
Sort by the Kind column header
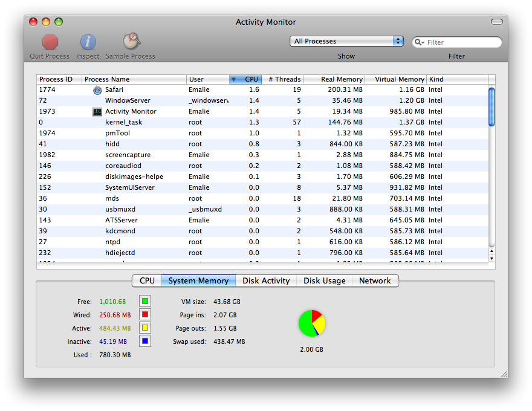(x=457, y=79)
